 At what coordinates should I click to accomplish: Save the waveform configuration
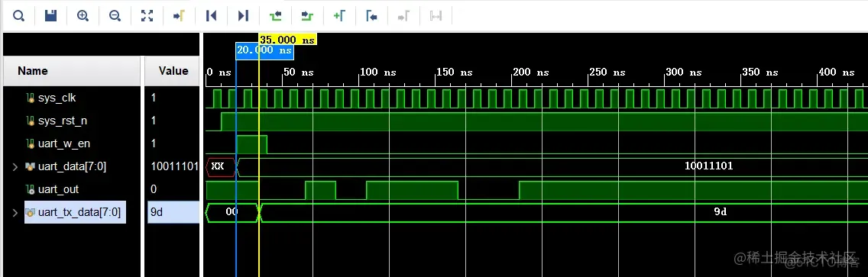pyautogui.click(x=50, y=16)
